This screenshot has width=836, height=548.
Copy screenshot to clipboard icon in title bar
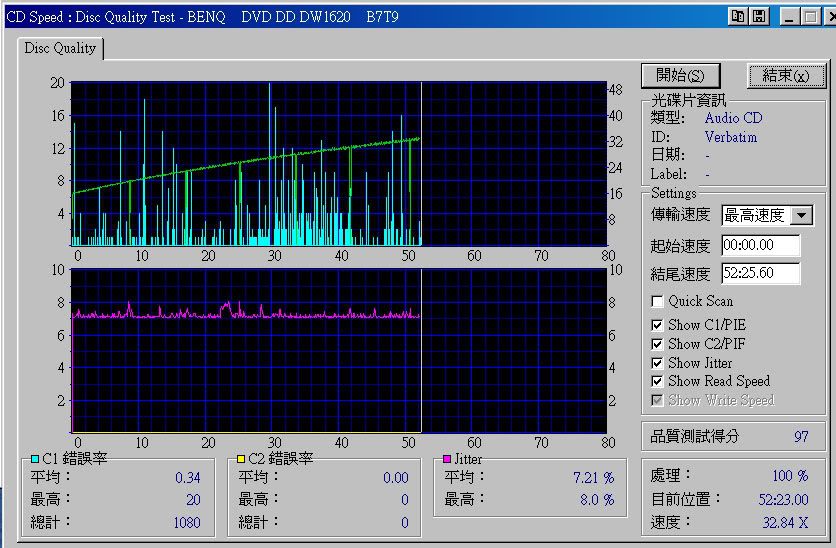pyautogui.click(x=738, y=16)
